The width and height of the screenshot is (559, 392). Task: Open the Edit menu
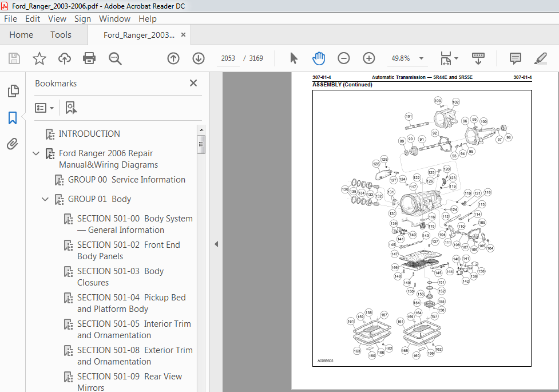tap(33, 18)
